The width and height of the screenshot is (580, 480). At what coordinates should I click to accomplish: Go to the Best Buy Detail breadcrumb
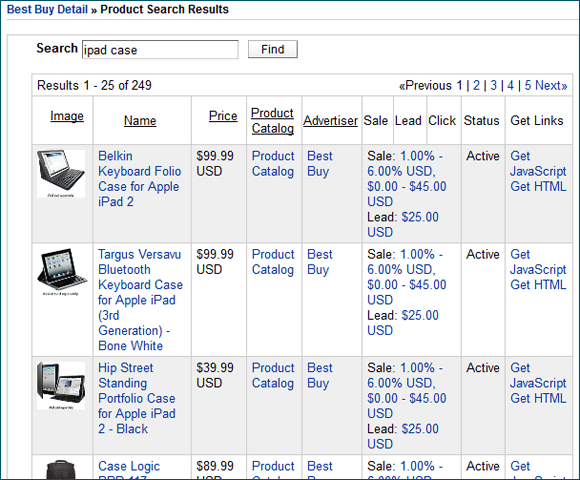click(x=47, y=9)
